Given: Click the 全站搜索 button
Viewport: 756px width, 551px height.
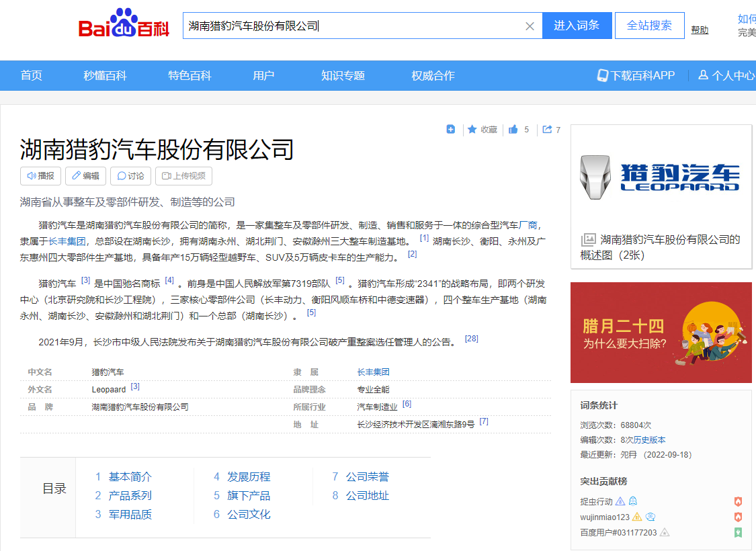Looking at the screenshot, I should 649,26.
